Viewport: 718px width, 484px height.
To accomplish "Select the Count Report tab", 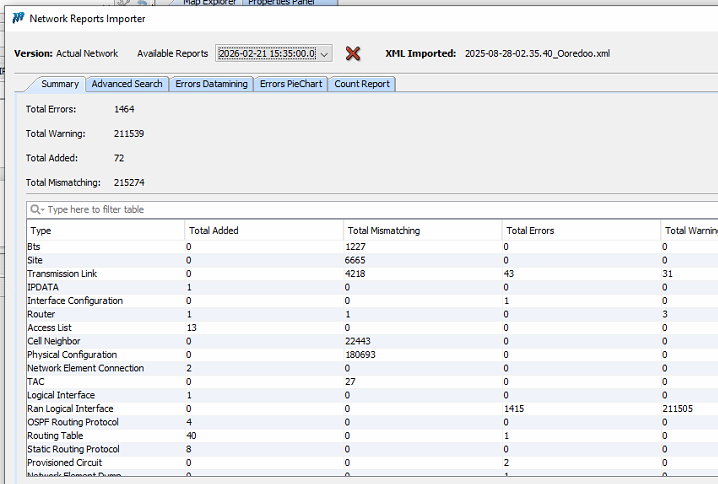I will pos(362,84).
